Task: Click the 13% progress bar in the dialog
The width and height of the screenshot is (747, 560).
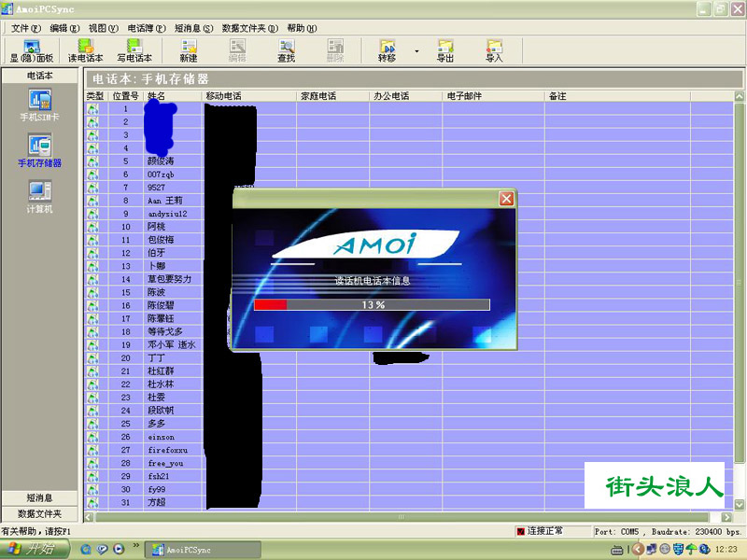Action: point(373,303)
